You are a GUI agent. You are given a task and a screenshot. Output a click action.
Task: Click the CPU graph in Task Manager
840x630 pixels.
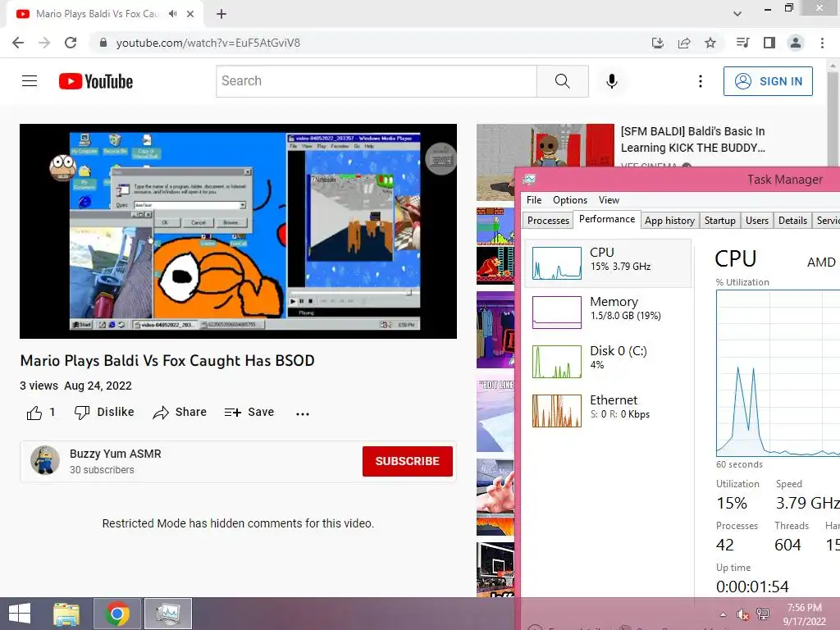point(778,373)
